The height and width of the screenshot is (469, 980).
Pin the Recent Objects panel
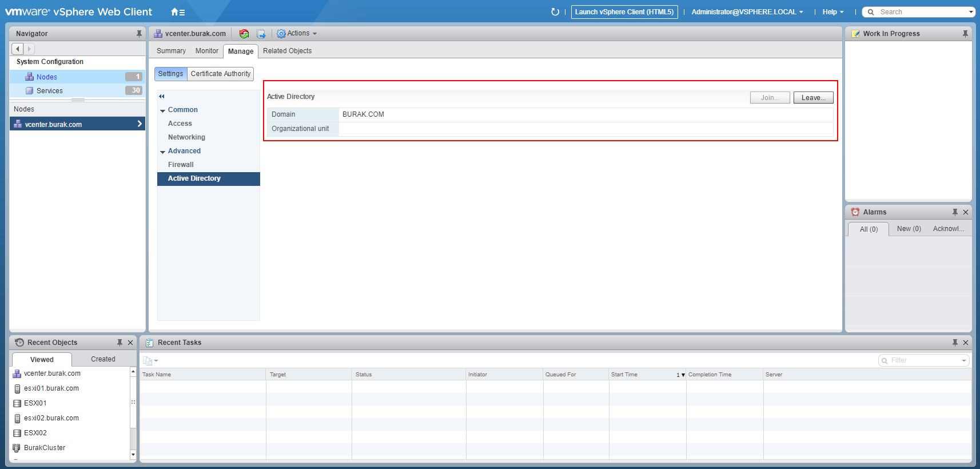click(119, 343)
